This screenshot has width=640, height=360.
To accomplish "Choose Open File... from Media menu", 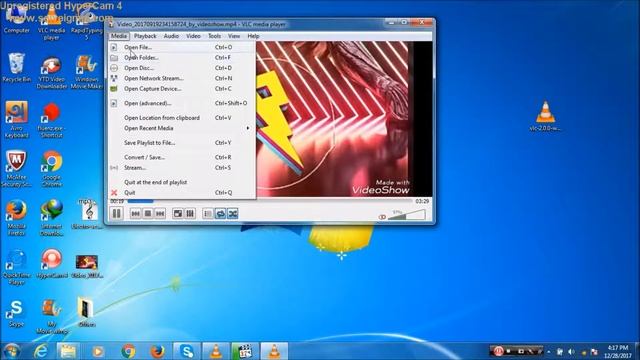I will (182, 47).
